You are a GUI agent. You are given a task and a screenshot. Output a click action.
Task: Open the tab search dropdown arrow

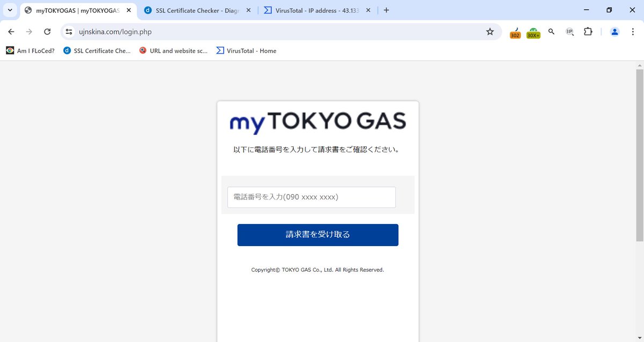[x=10, y=10]
